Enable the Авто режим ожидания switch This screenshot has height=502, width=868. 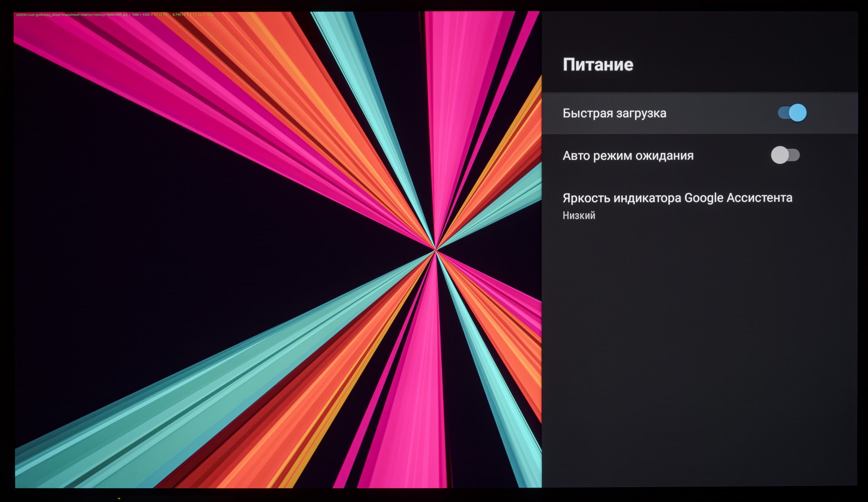(785, 155)
